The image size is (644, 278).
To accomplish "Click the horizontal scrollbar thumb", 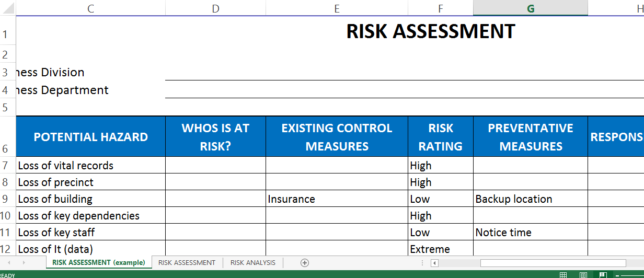I will click(553, 263).
